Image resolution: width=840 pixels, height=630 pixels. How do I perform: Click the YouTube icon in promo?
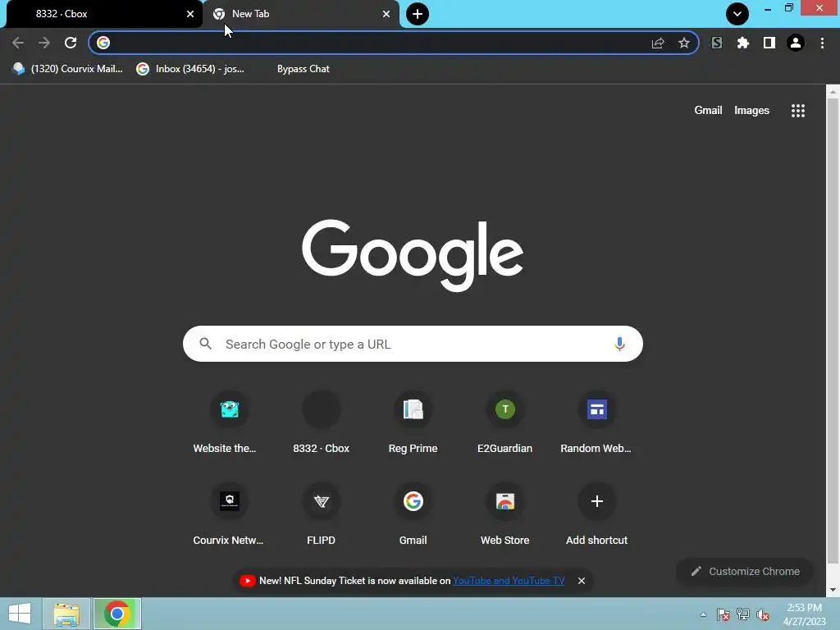coord(248,581)
